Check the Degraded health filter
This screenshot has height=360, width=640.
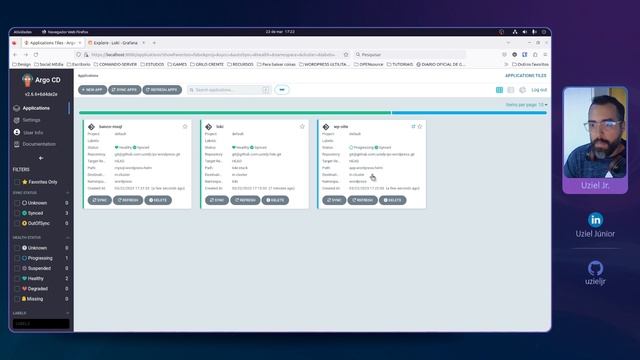[x=17, y=289]
